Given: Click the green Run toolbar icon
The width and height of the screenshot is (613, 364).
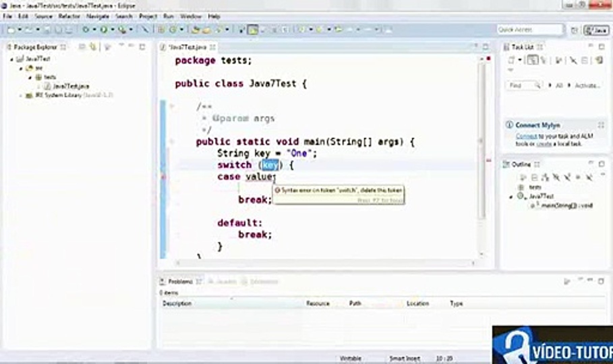Looking at the screenshot, I should [104, 30].
